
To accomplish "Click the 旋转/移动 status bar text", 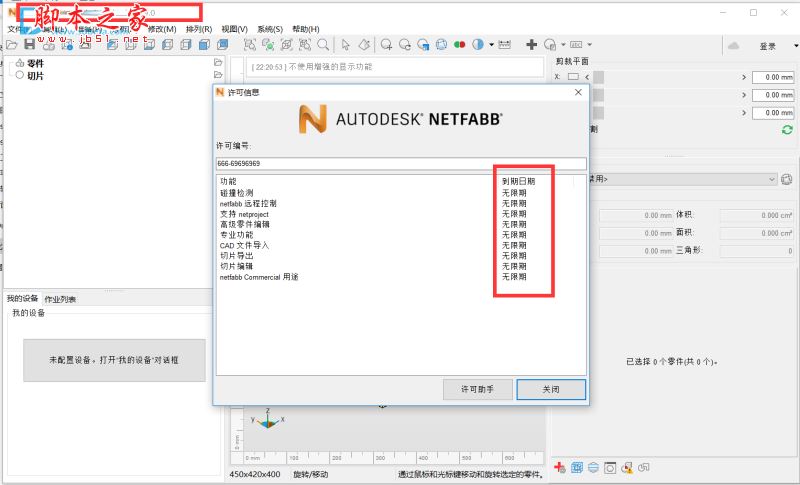I will point(311,474).
